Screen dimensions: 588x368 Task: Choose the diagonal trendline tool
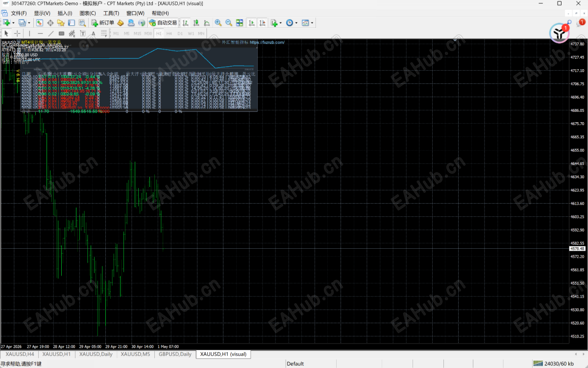point(51,33)
